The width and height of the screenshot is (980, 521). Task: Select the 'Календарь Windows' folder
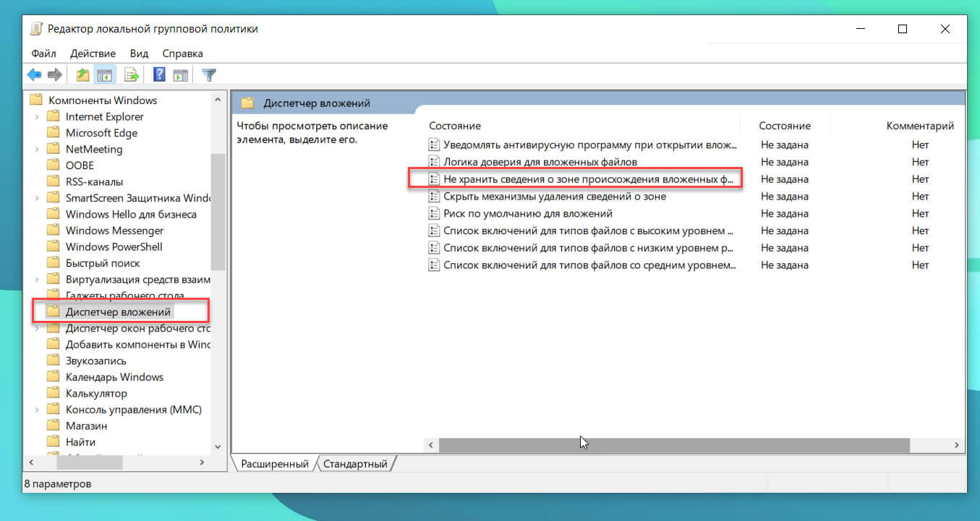pos(114,377)
